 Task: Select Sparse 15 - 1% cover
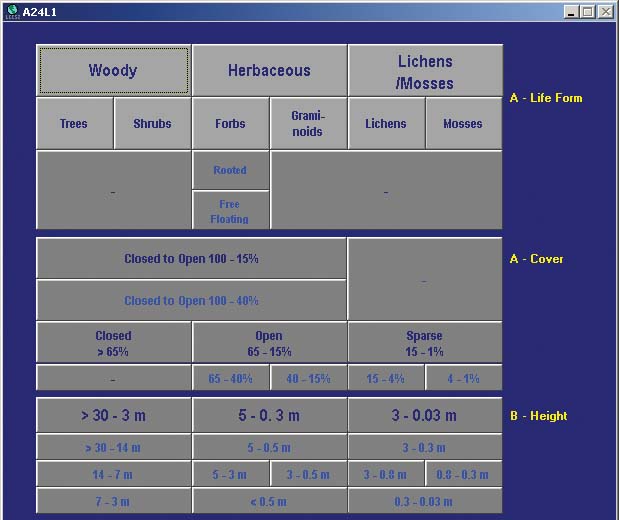[x=425, y=343]
